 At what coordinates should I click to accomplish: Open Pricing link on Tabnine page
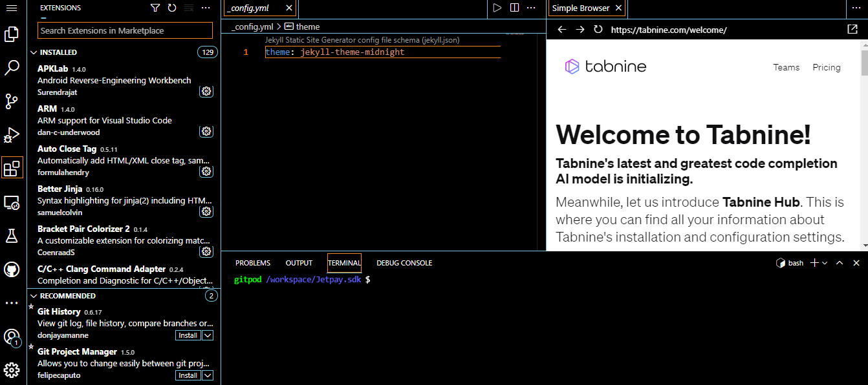[827, 67]
